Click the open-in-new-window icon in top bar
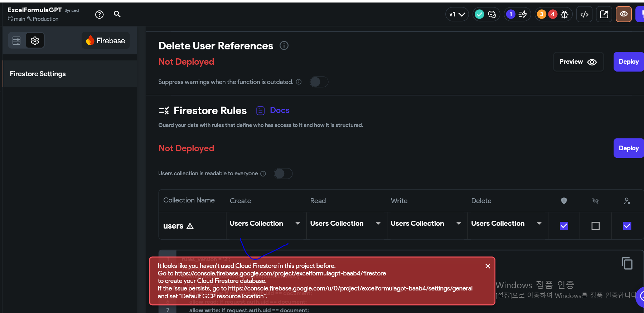This screenshot has width=644, height=313. (x=604, y=14)
